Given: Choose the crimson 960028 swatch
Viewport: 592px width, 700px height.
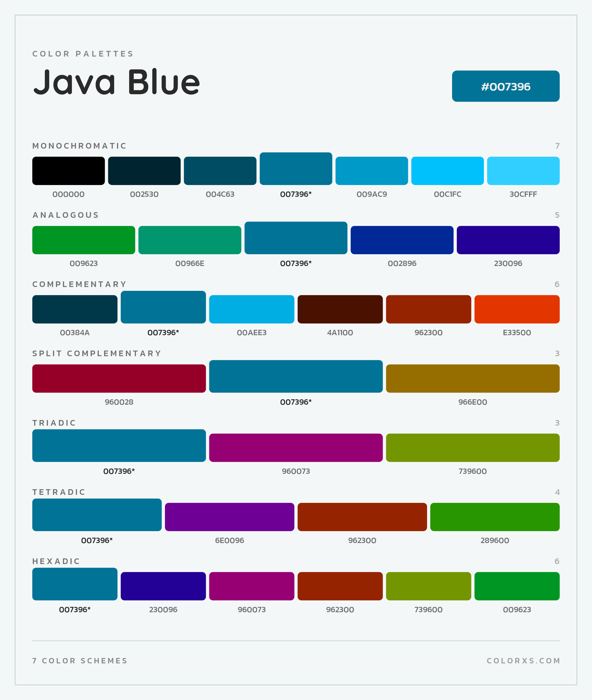Looking at the screenshot, I should click(119, 378).
